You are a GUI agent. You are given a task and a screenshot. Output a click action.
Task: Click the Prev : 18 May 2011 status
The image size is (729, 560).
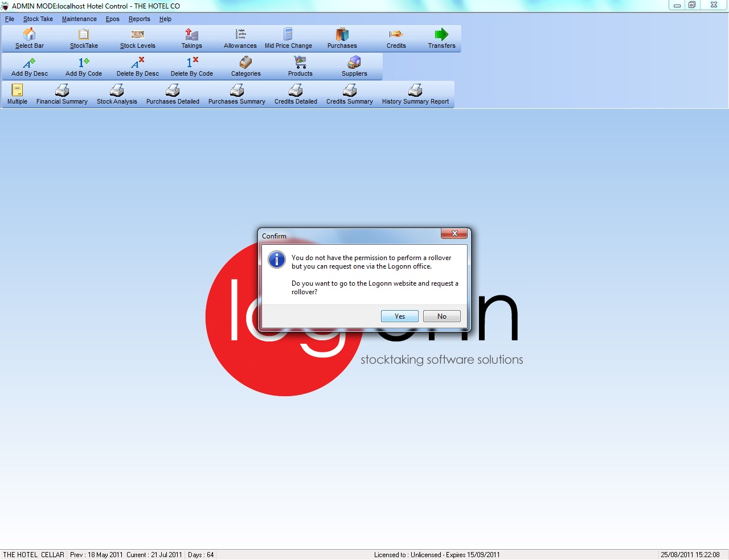tap(96, 555)
